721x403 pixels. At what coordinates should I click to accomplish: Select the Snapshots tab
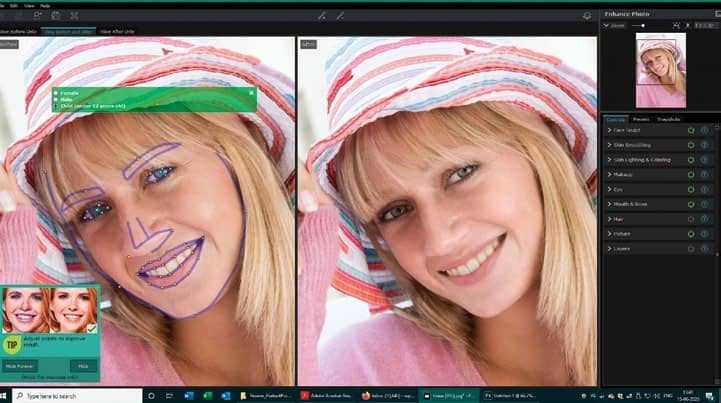click(669, 119)
